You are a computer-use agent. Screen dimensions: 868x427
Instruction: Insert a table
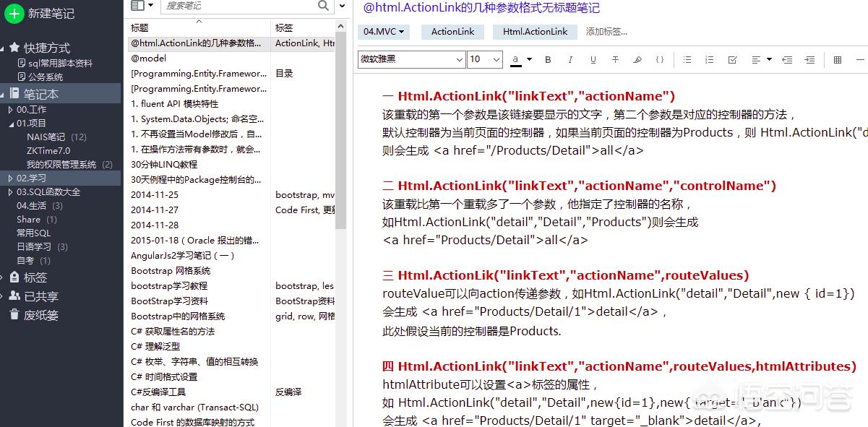coord(838,60)
